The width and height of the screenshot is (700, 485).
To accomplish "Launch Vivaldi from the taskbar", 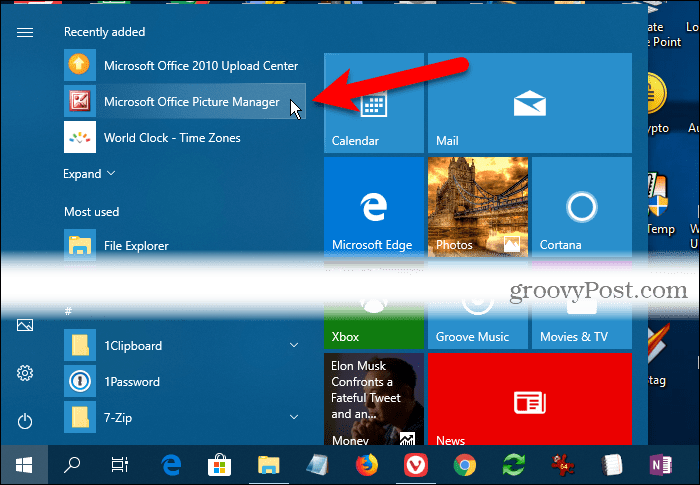I will [416, 465].
